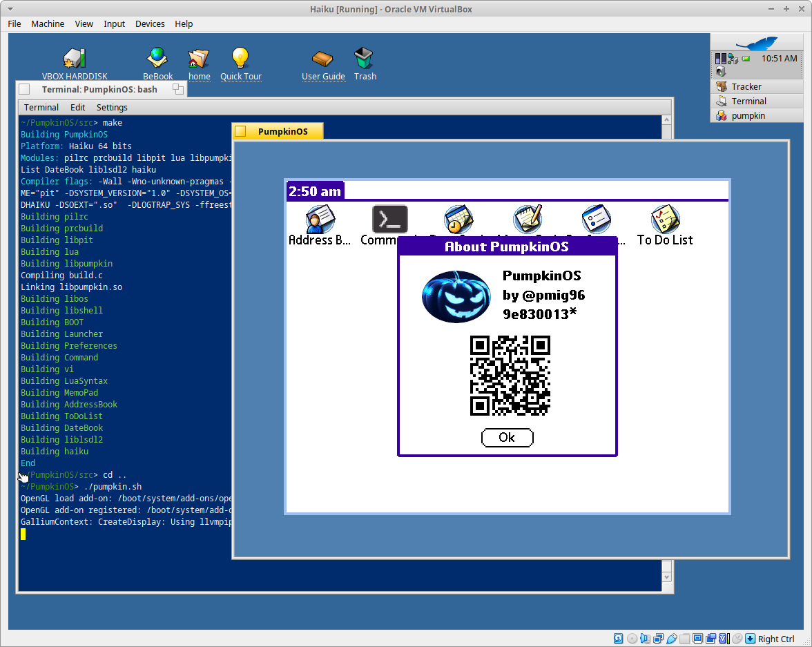Click the Terminal window zoom button
The width and height of the screenshot is (812, 647).
178,89
